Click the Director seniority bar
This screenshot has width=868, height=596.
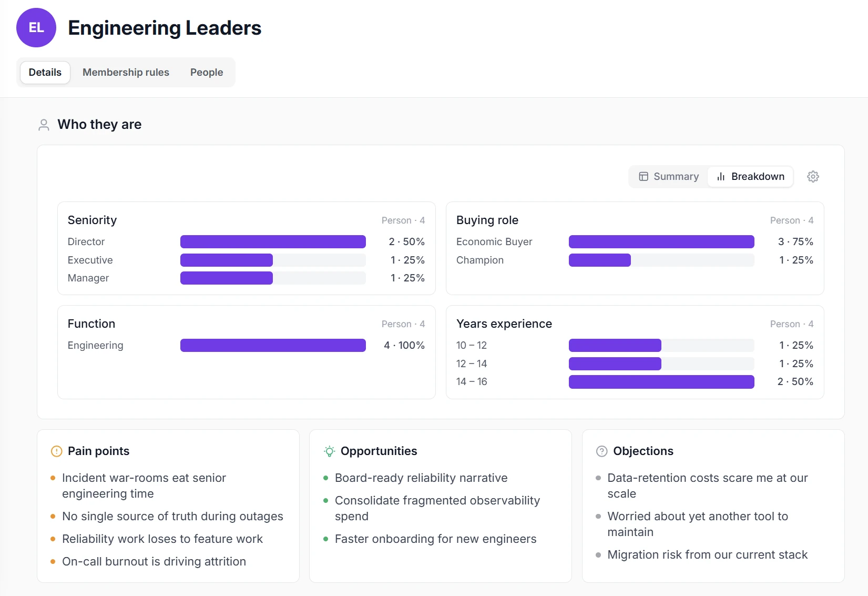pyautogui.click(x=273, y=242)
